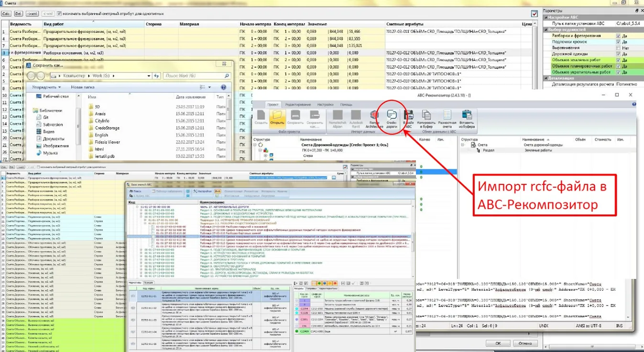Click the help icon in Save dialog

[223, 87]
